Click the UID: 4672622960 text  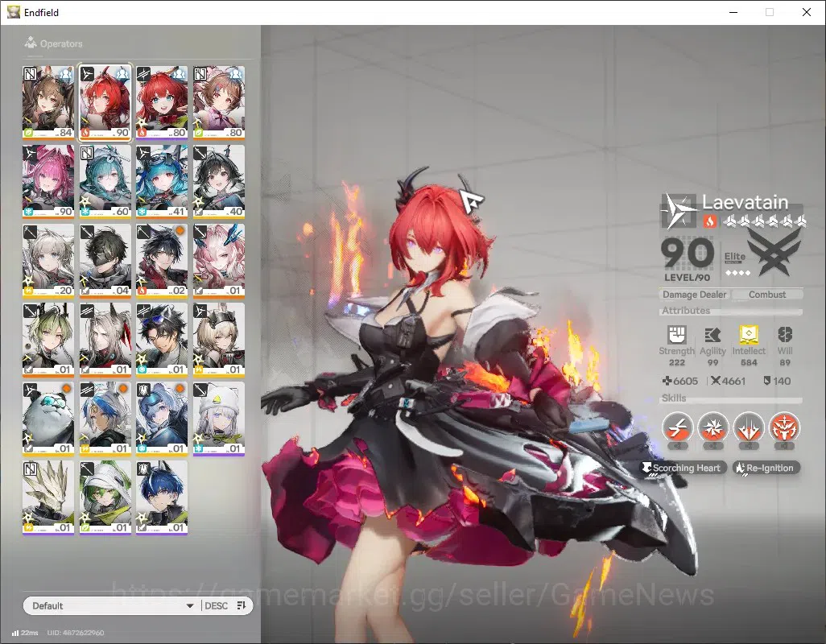(x=76, y=633)
